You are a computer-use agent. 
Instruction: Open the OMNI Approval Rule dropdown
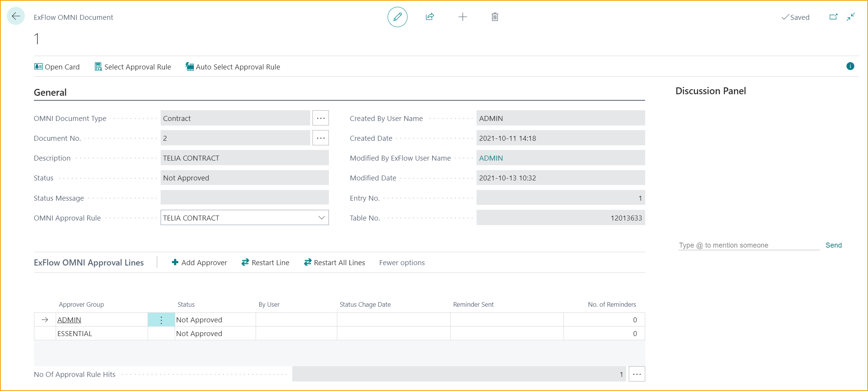[320, 217]
